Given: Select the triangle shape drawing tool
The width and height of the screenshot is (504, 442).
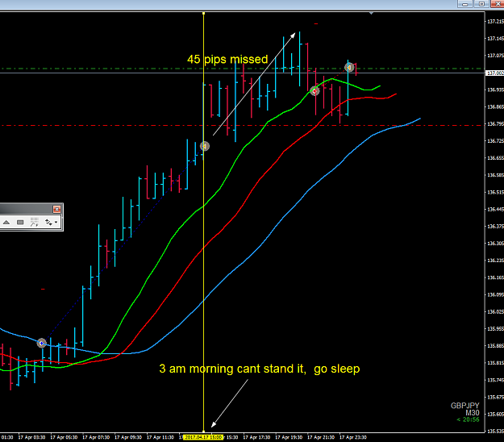Looking at the screenshot, I should click(x=6, y=222).
